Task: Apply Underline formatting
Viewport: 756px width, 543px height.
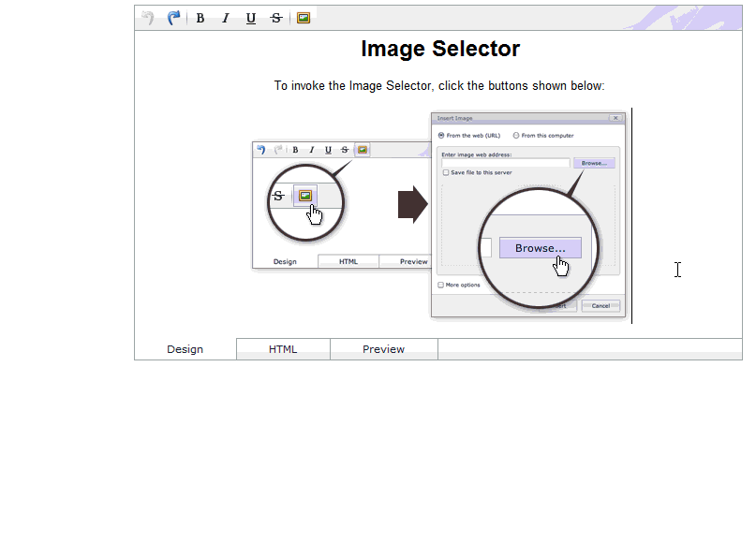Action: click(x=249, y=17)
